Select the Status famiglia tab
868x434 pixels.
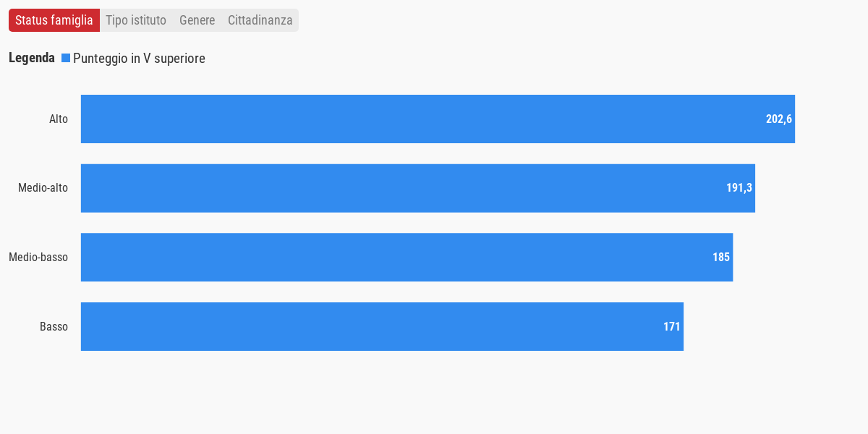click(54, 20)
